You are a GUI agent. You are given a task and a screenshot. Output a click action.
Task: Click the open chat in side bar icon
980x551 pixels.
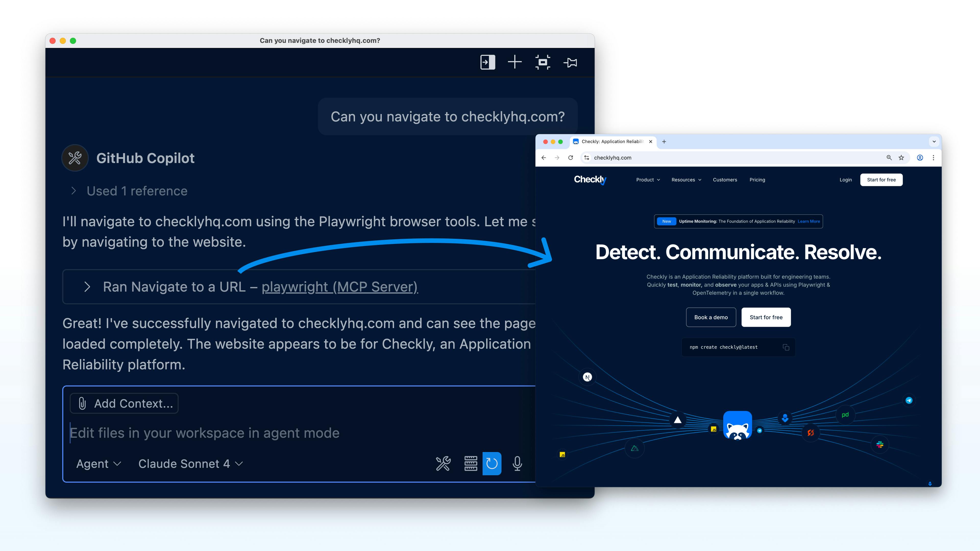tap(487, 62)
